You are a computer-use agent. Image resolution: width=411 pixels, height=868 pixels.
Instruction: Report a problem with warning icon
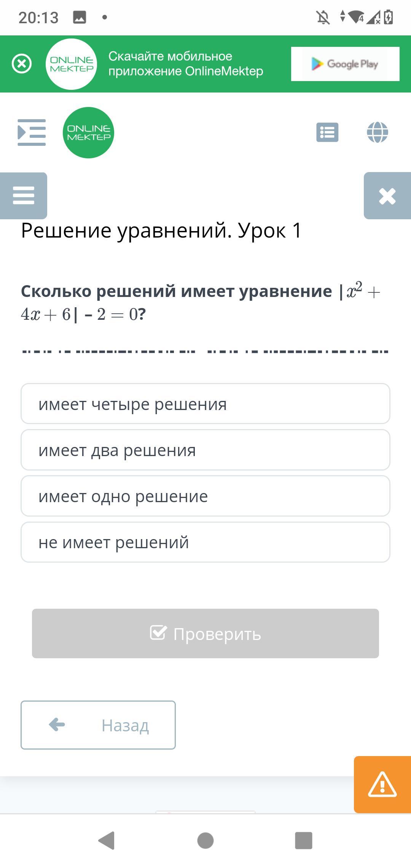tap(382, 785)
